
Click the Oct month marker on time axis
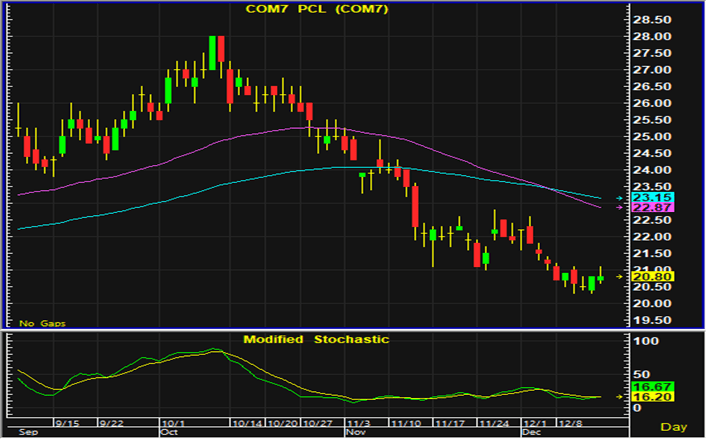click(x=169, y=433)
